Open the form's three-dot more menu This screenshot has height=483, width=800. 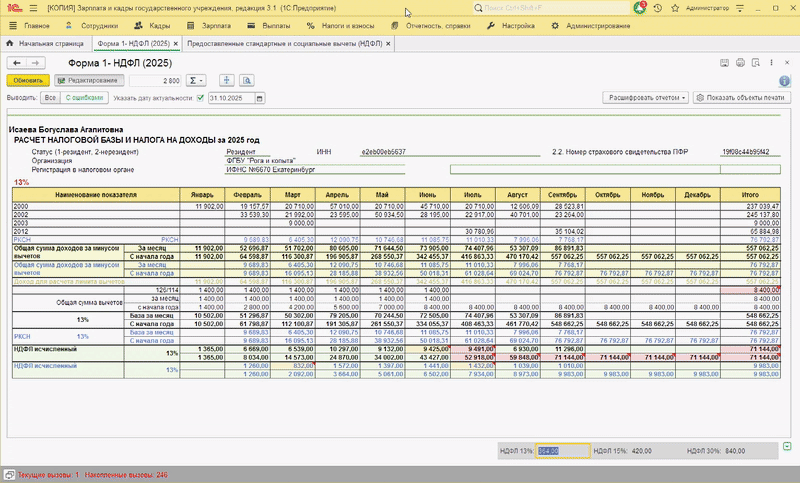(x=771, y=63)
